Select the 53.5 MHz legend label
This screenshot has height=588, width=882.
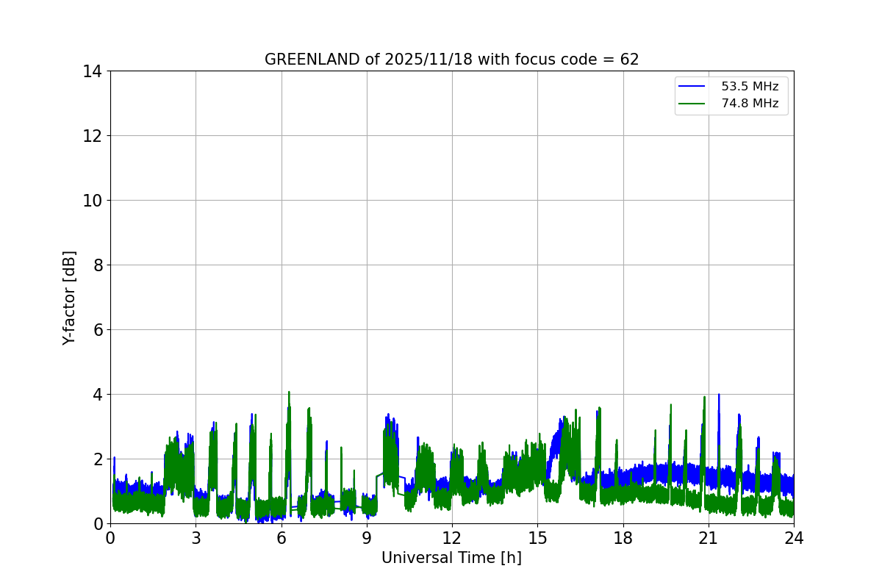pyautogui.click(x=750, y=87)
